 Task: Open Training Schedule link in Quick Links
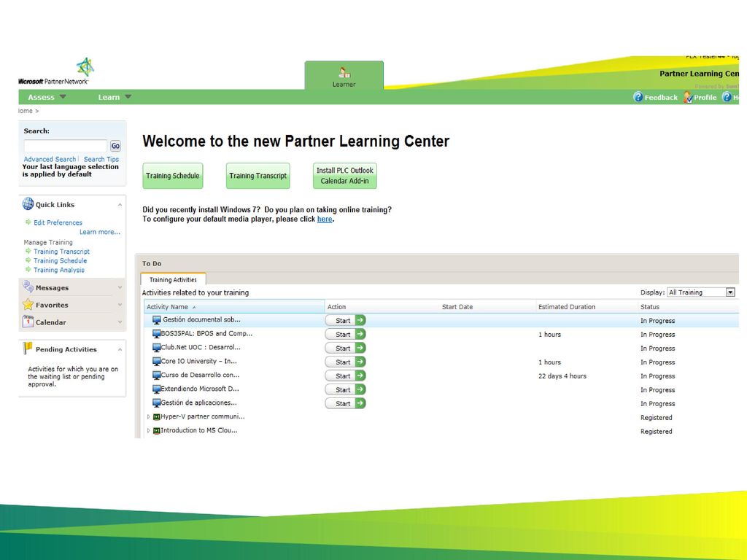[60, 260]
